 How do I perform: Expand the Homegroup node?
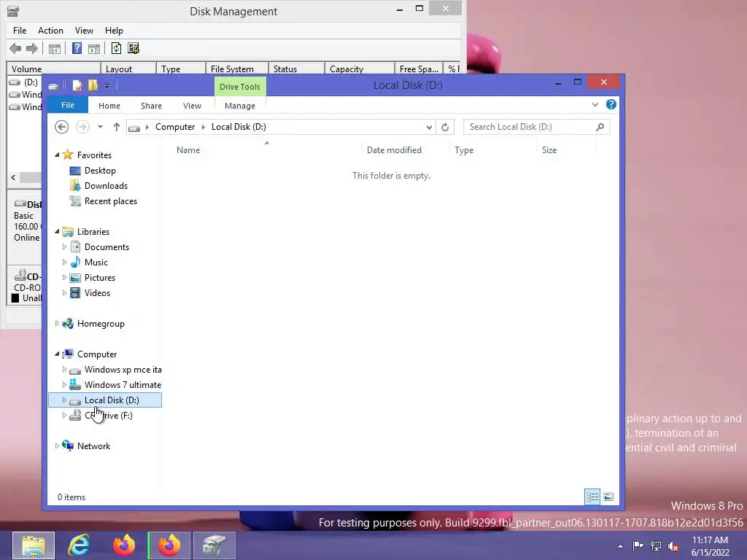pos(57,323)
